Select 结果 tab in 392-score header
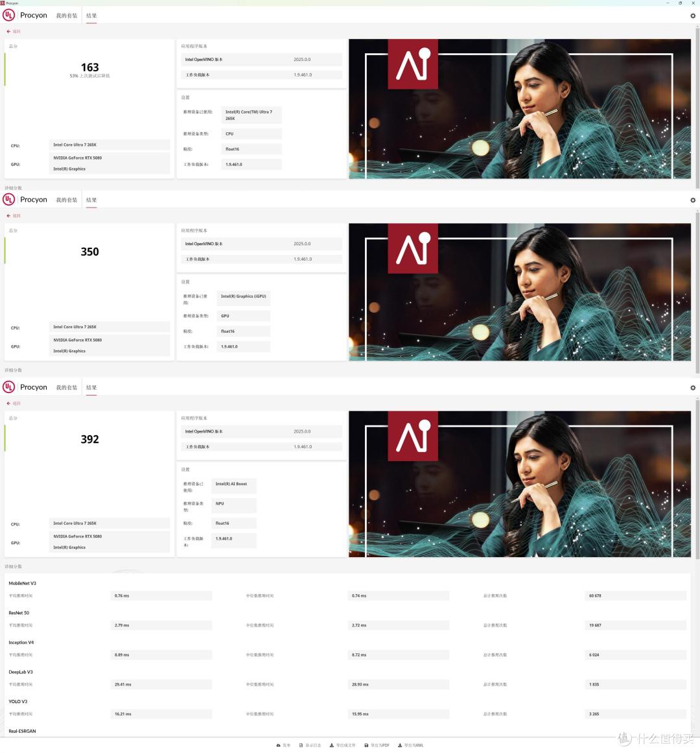This screenshot has width=700, height=753. pos(91,388)
